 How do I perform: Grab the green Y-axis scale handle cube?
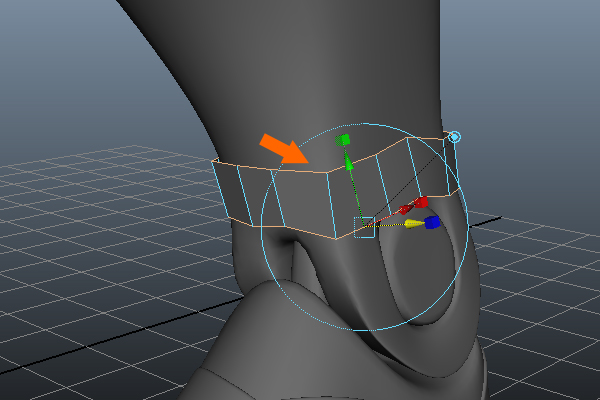(x=342, y=140)
